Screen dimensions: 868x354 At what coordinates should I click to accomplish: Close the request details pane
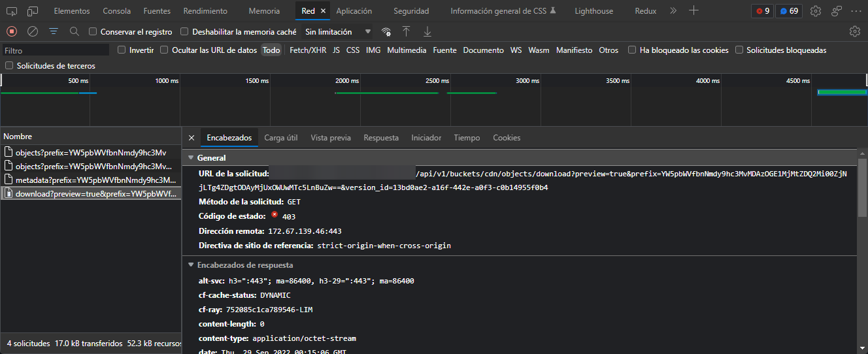[191, 138]
